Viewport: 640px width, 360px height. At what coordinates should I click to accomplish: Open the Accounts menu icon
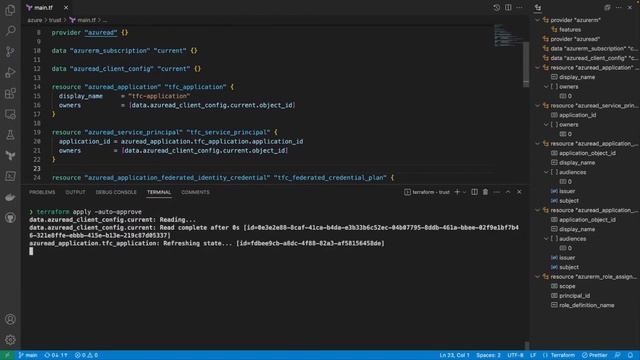10,319
